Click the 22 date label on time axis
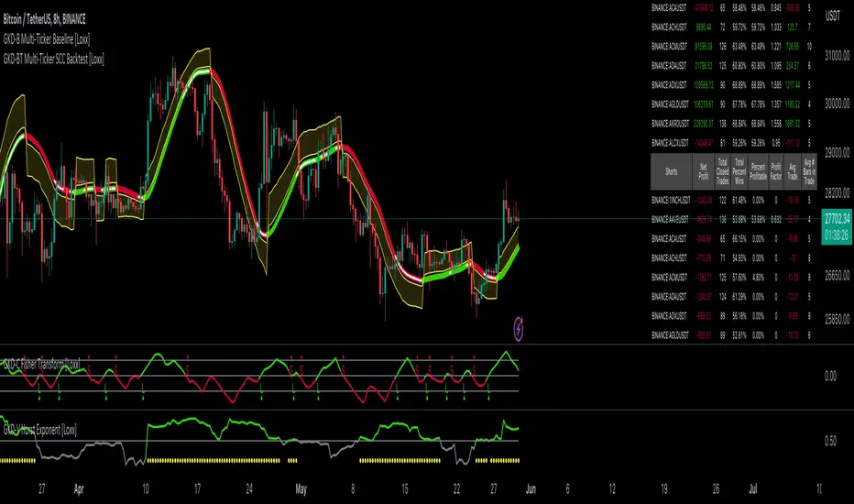854x504 pixels. click(x=456, y=489)
